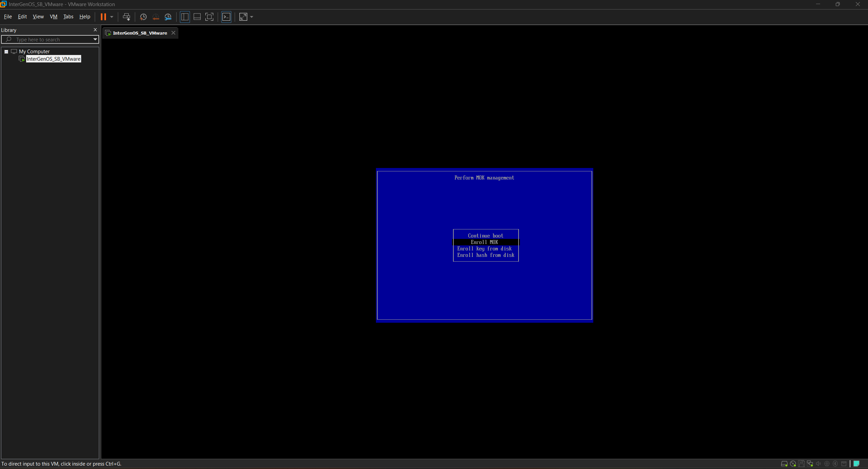The image size is (868, 469).
Task: Click the VMware Workstation title bar logo
Action: pyautogui.click(x=4, y=4)
